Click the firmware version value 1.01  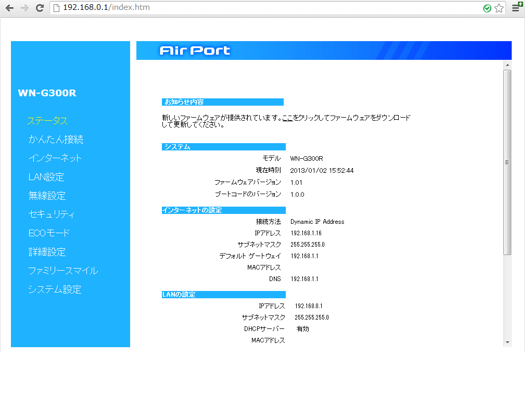[x=296, y=183]
